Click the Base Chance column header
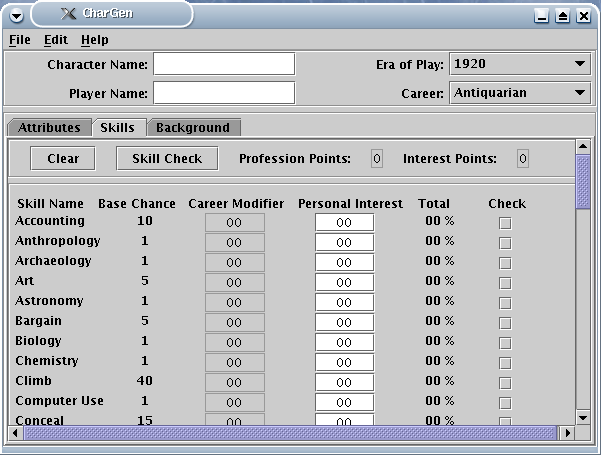This screenshot has width=601, height=455. click(x=137, y=204)
